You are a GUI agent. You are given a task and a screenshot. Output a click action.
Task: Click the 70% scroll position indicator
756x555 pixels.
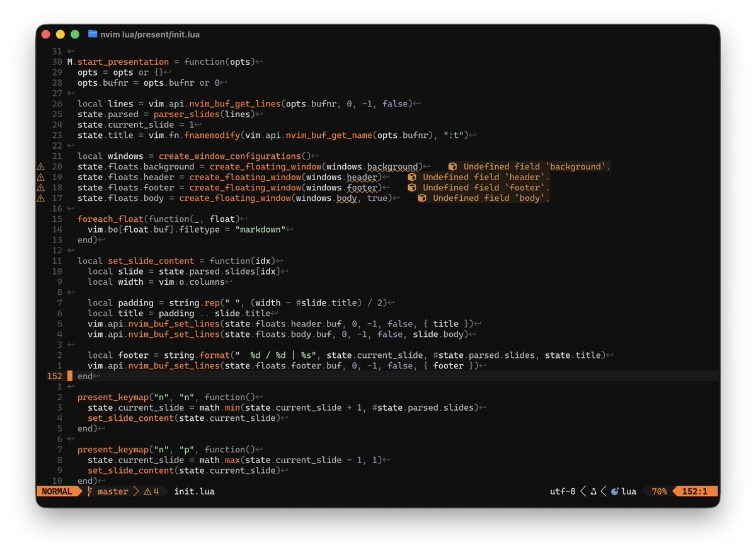coord(659,491)
